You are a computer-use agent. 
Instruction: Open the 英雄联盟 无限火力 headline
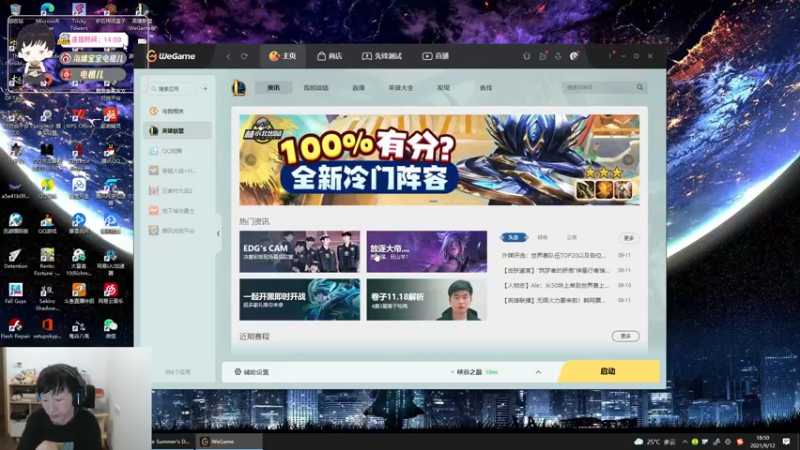pyautogui.click(x=555, y=300)
